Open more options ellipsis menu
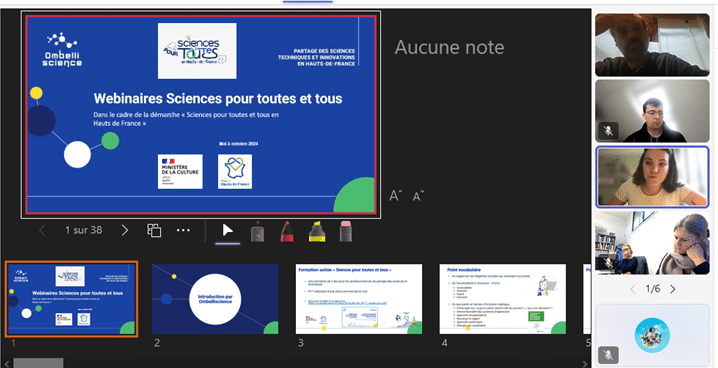Viewport: 718px width, 368px height. (x=183, y=230)
